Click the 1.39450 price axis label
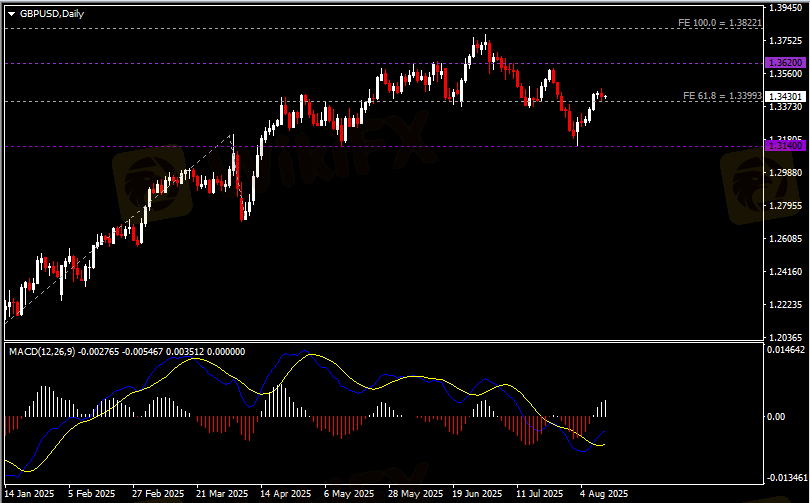 click(787, 8)
